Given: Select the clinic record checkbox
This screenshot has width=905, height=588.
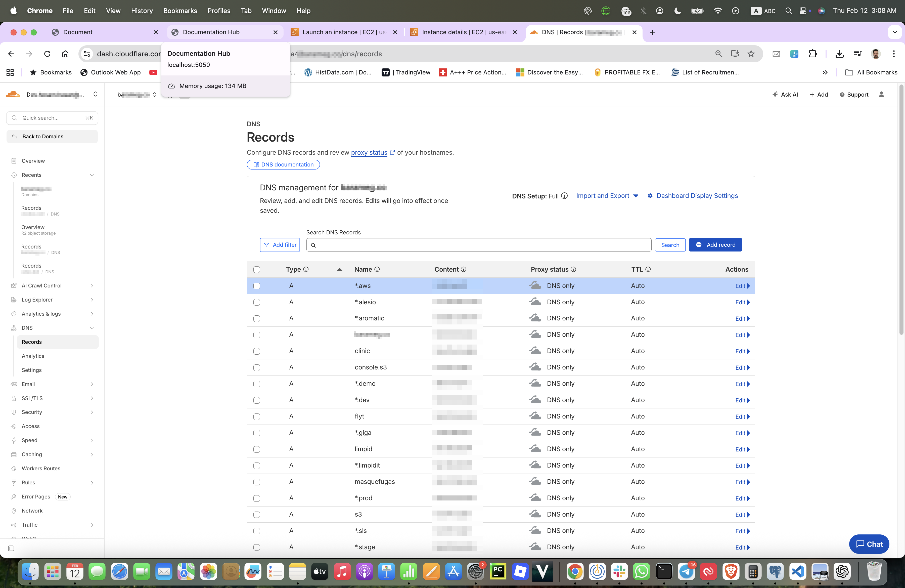Looking at the screenshot, I should [x=257, y=351].
